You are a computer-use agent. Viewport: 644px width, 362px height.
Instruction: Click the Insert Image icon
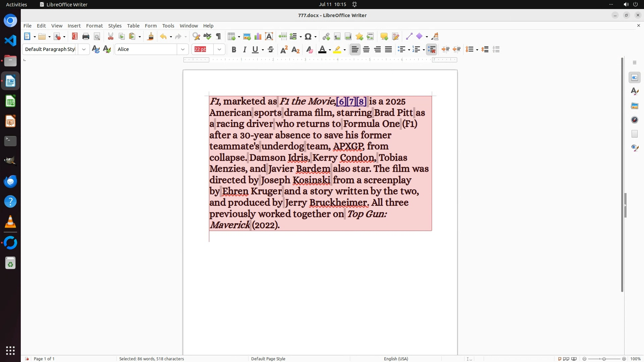(x=247, y=37)
